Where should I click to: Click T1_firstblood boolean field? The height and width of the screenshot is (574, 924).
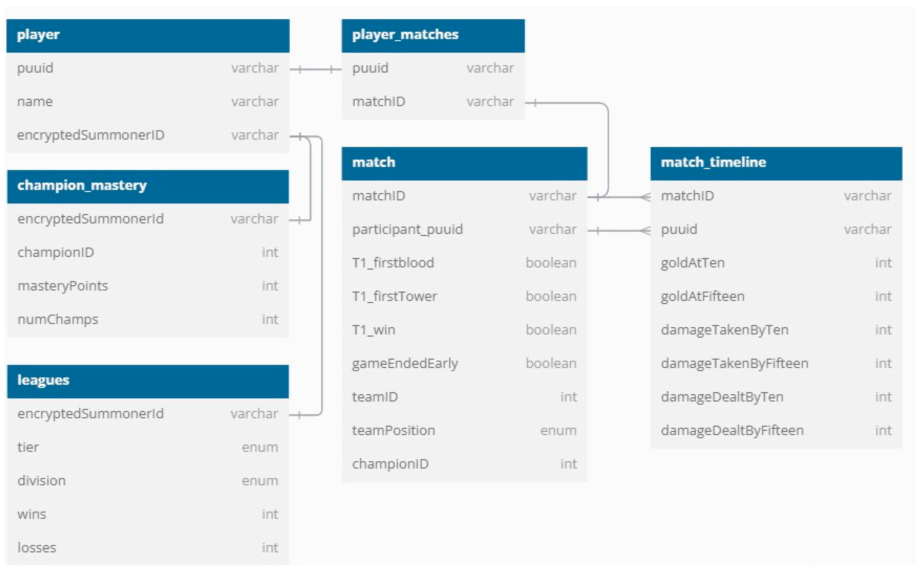(x=464, y=264)
